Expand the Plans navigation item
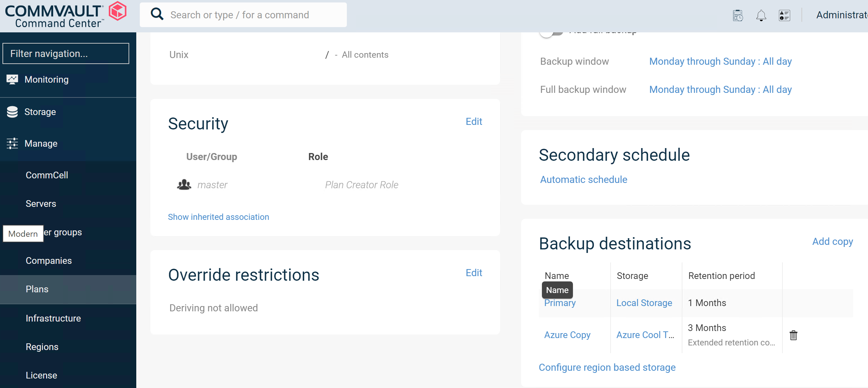The width and height of the screenshot is (868, 388). pos(37,288)
